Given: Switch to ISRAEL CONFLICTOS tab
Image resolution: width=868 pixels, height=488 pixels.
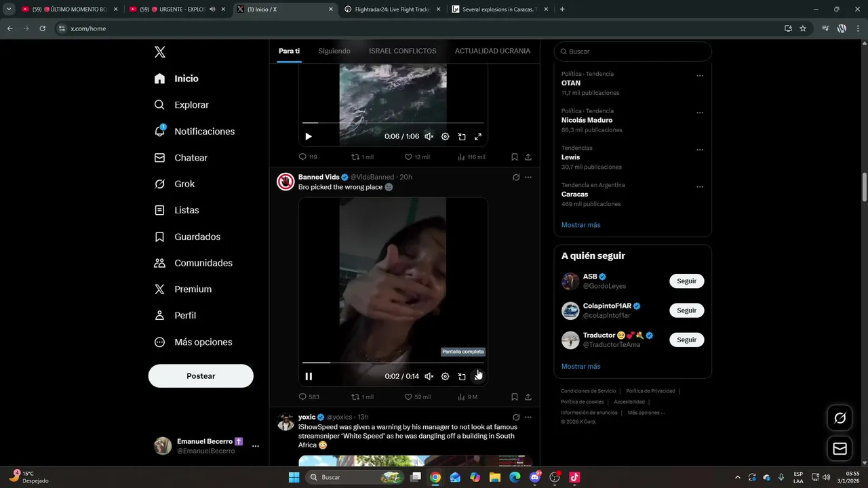Looking at the screenshot, I should point(403,51).
